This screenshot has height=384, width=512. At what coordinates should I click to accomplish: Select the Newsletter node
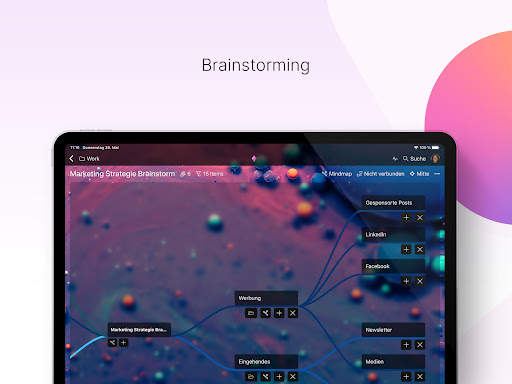pyautogui.click(x=393, y=330)
